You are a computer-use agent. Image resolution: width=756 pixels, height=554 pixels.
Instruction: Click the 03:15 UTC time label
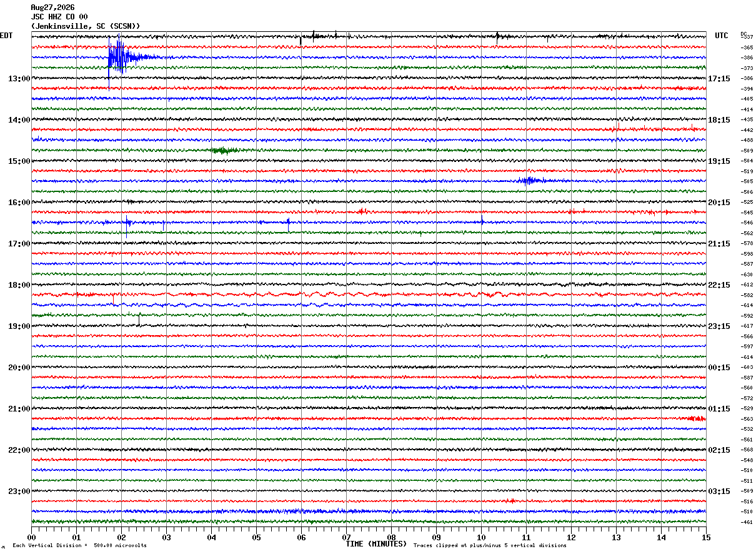(719, 491)
